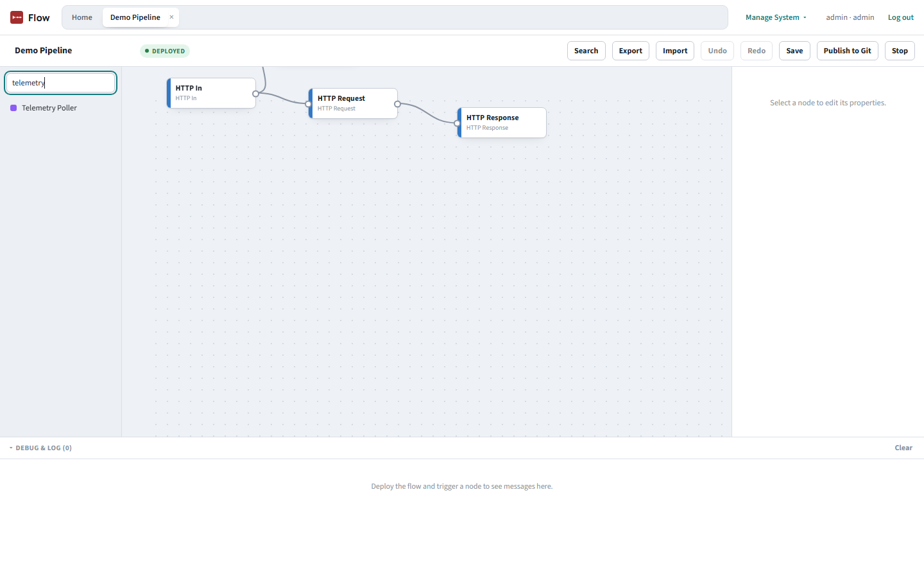The height and width of the screenshot is (578, 924).
Task: Click the Log out link
Action: pyautogui.click(x=900, y=17)
